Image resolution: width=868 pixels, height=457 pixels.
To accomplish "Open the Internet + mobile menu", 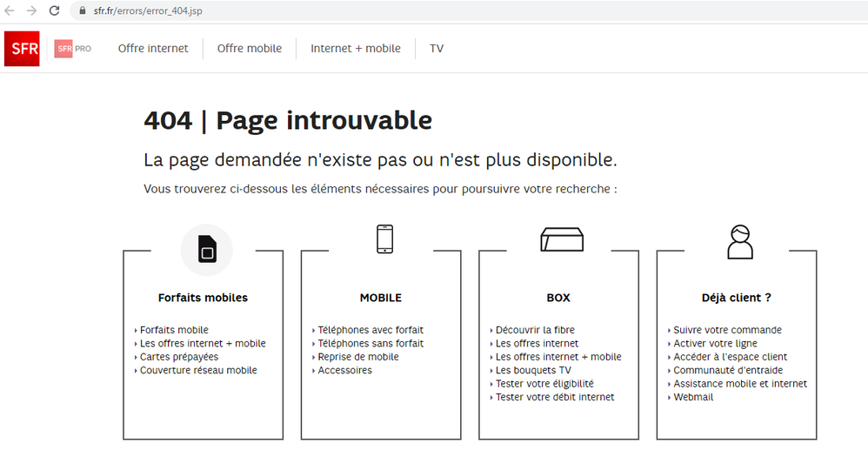I will [x=356, y=49].
